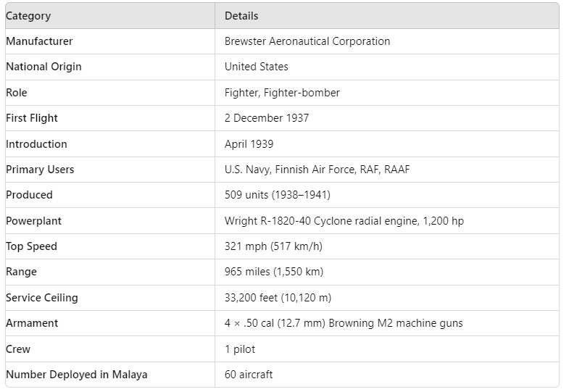This screenshot has width=569, height=392.
Task: Click the 509 units production value
Action: click(x=277, y=195)
